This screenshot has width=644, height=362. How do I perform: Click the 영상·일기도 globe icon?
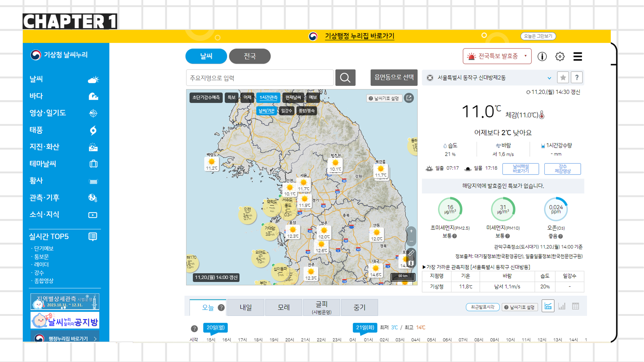(93, 113)
